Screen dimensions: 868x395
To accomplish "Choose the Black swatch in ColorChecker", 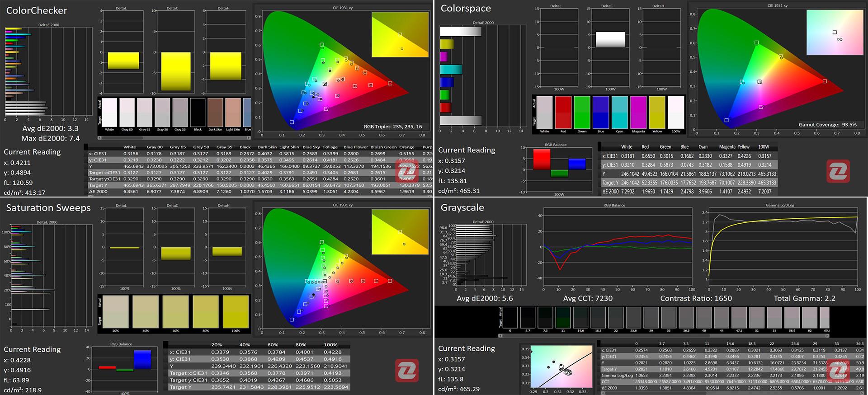I will 198,113.
